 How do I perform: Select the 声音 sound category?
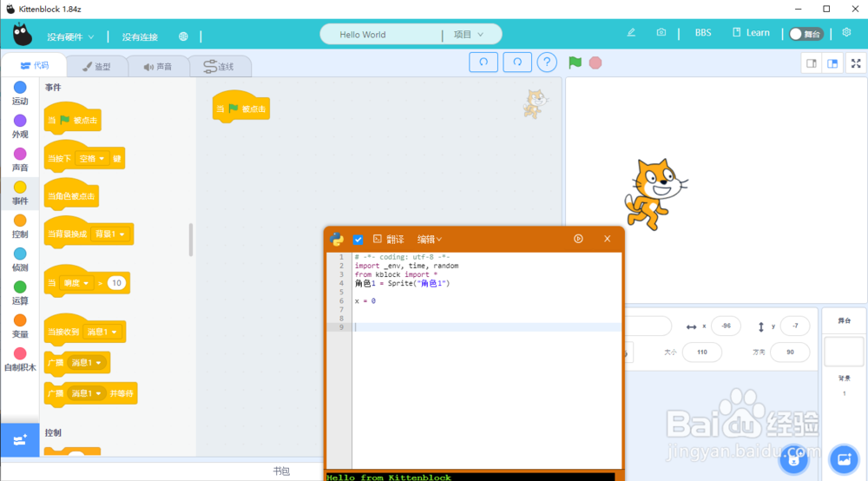[20, 160]
